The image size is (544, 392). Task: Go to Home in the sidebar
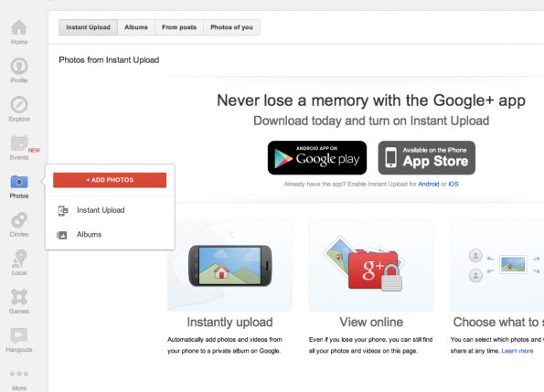click(x=19, y=27)
